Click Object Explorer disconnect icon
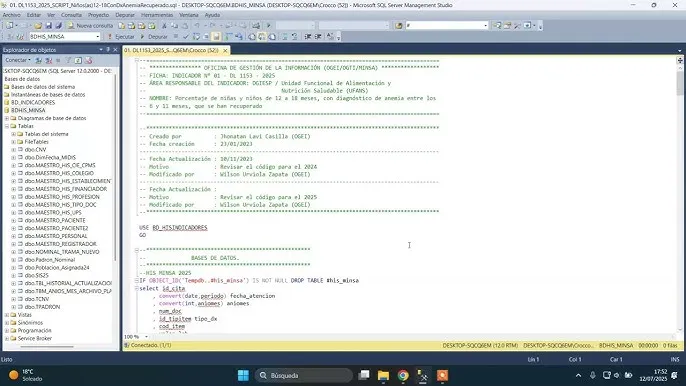Screen dimensions: 686x386 [x=49, y=60]
